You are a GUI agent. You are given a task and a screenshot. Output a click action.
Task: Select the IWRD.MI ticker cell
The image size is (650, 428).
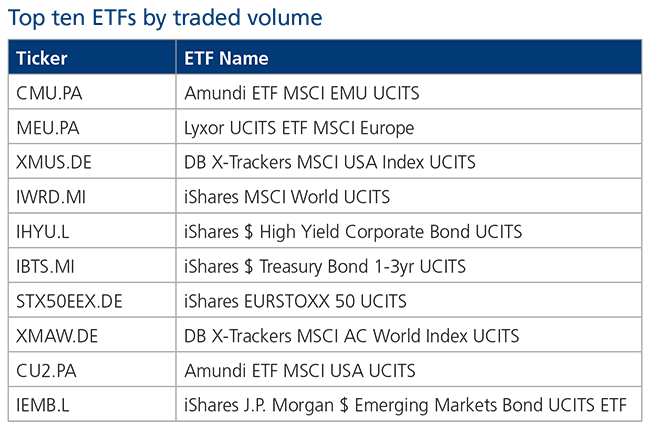click(x=92, y=197)
